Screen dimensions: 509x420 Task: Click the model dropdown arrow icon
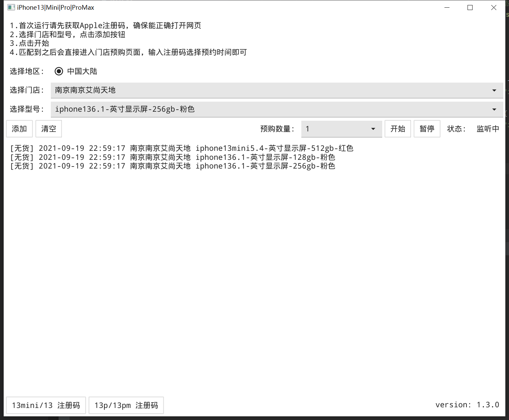(494, 109)
